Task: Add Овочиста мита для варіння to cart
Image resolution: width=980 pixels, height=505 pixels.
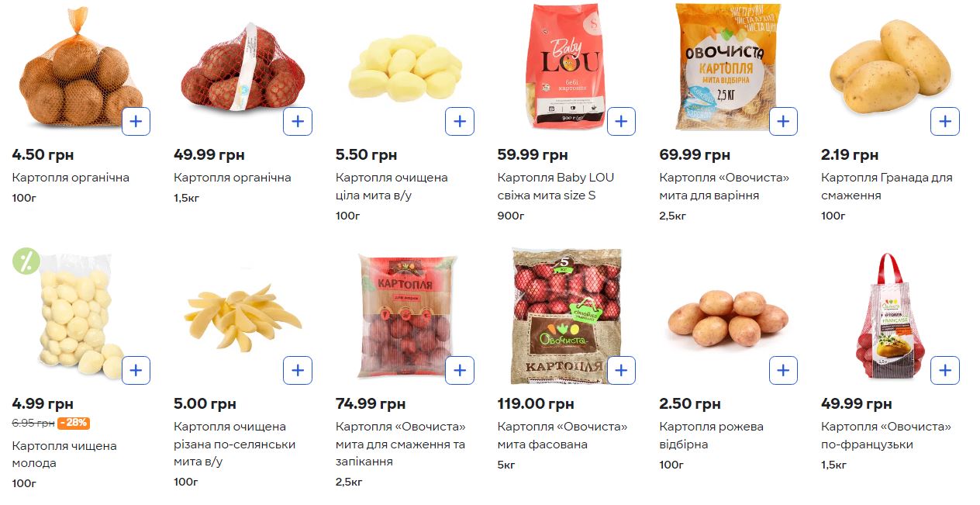Action: point(783,121)
